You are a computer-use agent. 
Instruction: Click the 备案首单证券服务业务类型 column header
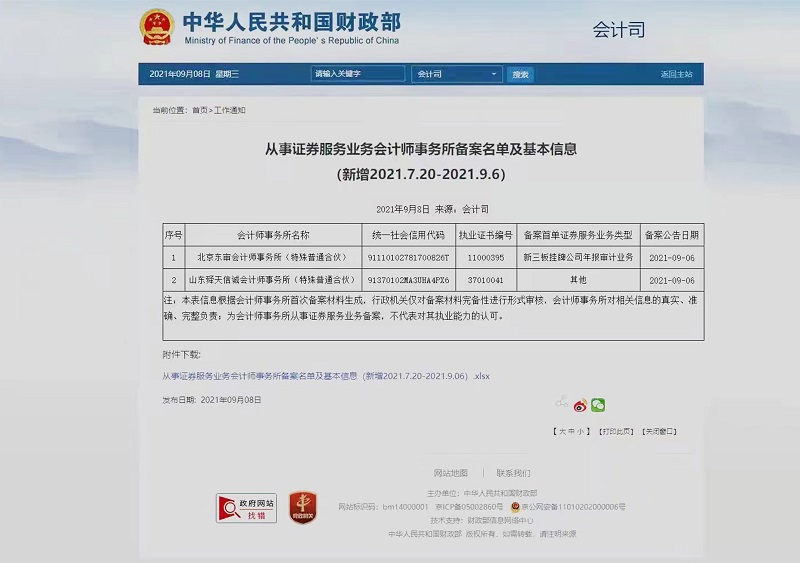[x=578, y=235]
